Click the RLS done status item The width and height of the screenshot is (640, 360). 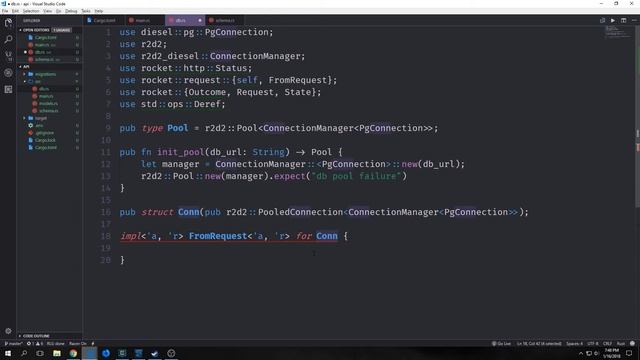coord(56,343)
